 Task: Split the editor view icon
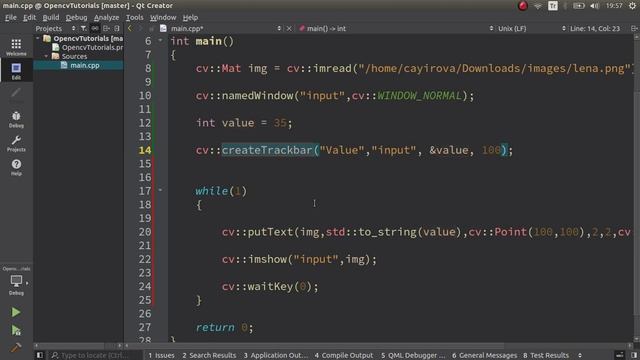[x=634, y=28]
